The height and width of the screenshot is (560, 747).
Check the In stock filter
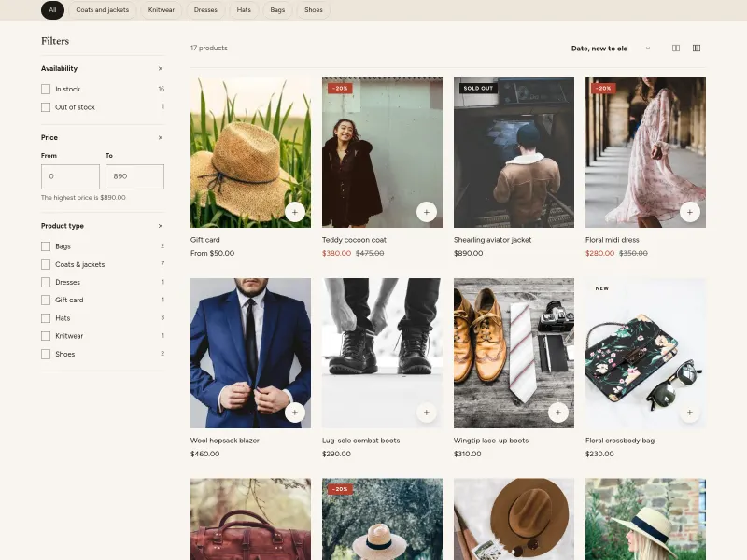click(46, 89)
